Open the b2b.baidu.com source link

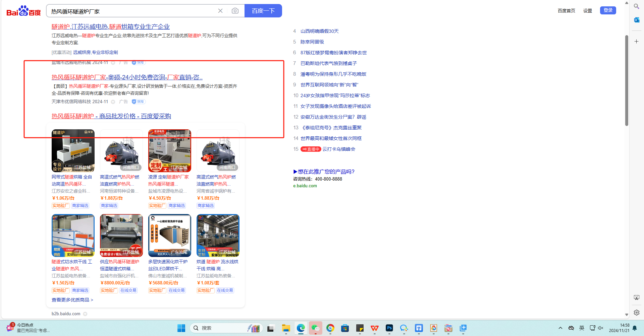(x=66, y=314)
